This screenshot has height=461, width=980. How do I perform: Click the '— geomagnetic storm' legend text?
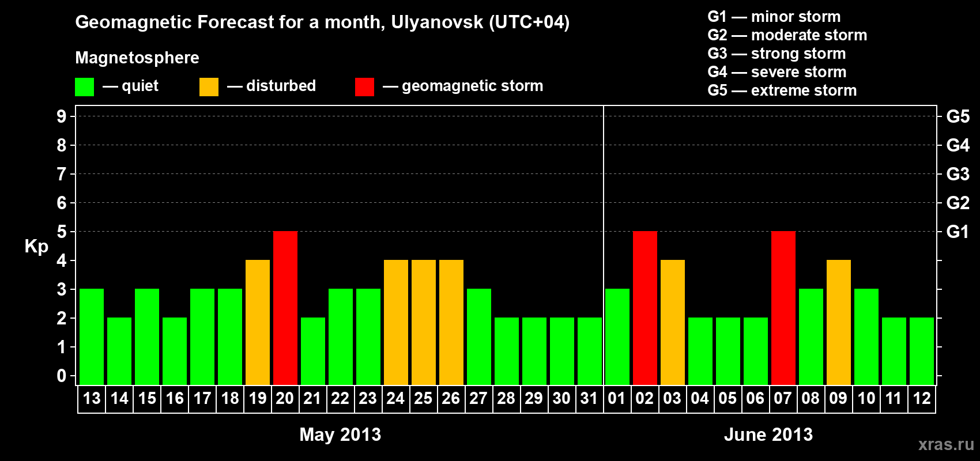[x=463, y=86]
